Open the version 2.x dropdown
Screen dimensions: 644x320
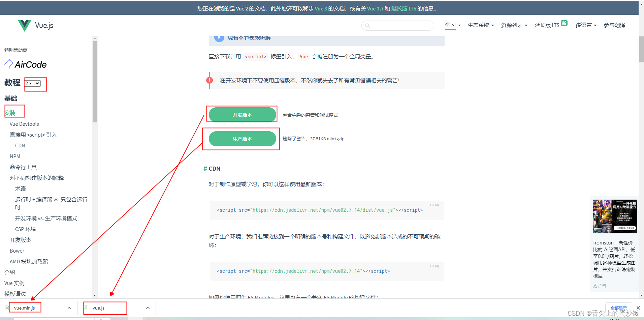point(33,83)
